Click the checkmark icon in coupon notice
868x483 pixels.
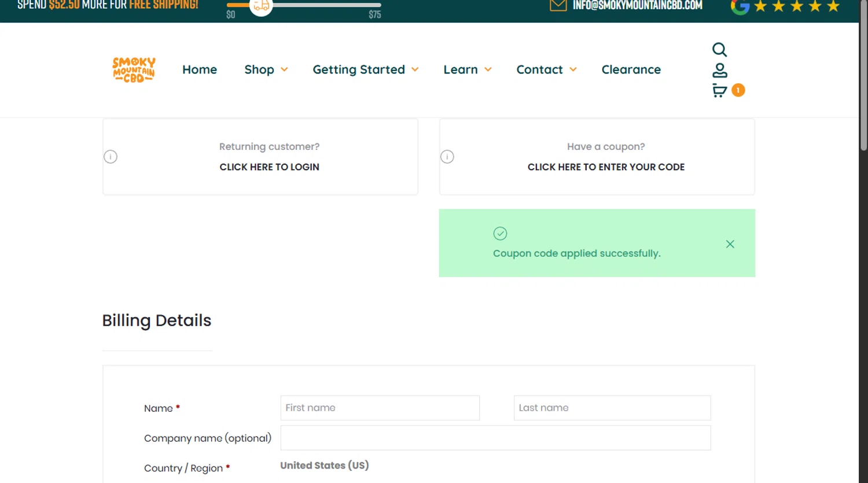[500, 233]
